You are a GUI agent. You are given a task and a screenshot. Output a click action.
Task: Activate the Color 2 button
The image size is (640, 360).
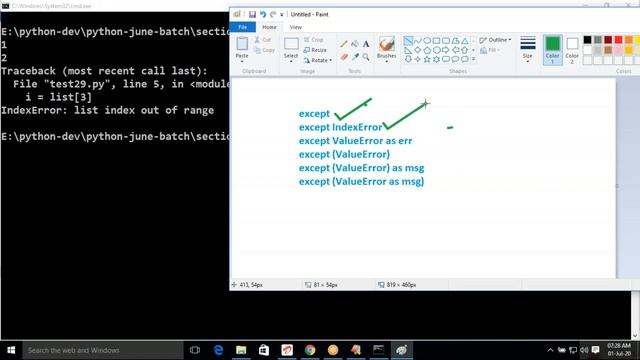coord(572,50)
